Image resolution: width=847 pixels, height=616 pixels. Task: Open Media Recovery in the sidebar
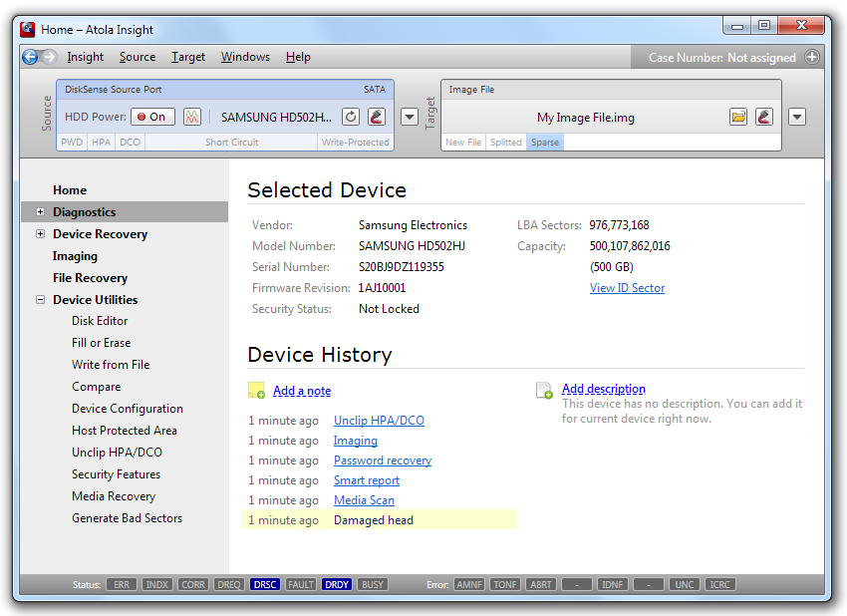pyautogui.click(x=114, y=496)
